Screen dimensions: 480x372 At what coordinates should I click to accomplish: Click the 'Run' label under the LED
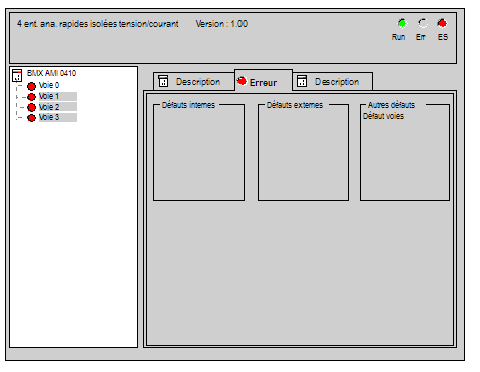398,37
